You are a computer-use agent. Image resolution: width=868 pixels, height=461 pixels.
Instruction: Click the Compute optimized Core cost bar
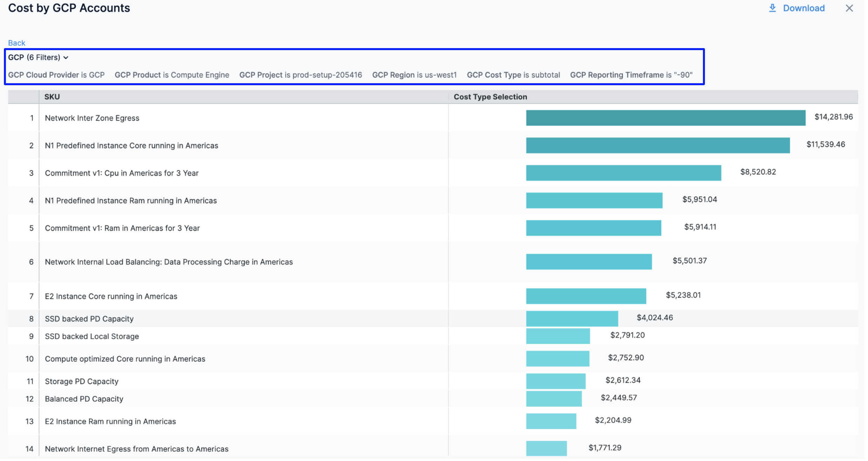tap(557, 359)
